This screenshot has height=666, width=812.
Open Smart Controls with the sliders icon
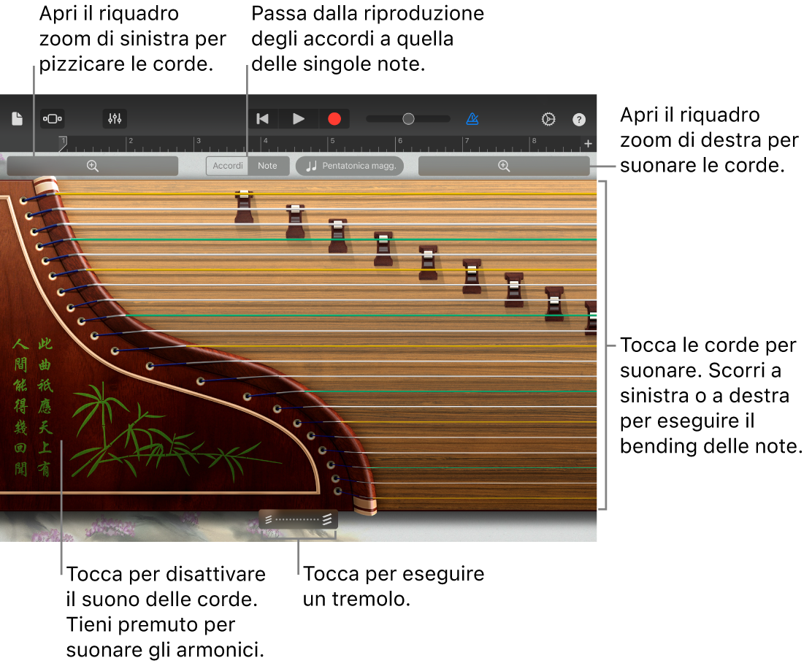pyautogui.click(x=114, y=118)
